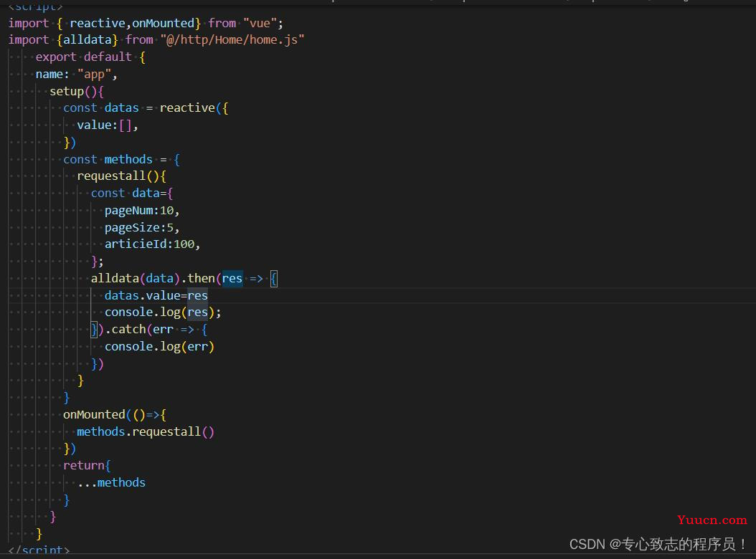The width and height of the screenshot is (756, 559).
Task: Click the highlighted res parameter in then(
Action: pyautogui.click(x=232, y=279)
